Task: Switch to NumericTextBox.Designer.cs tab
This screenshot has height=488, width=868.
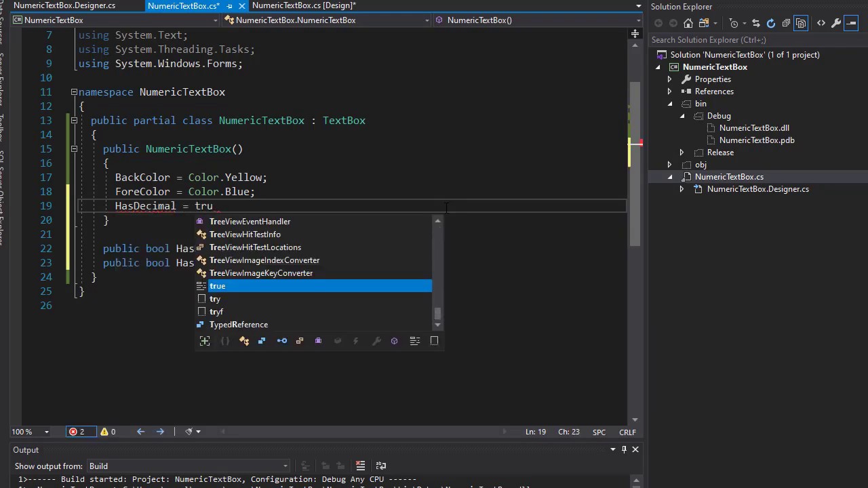Action: pos(64,5)
